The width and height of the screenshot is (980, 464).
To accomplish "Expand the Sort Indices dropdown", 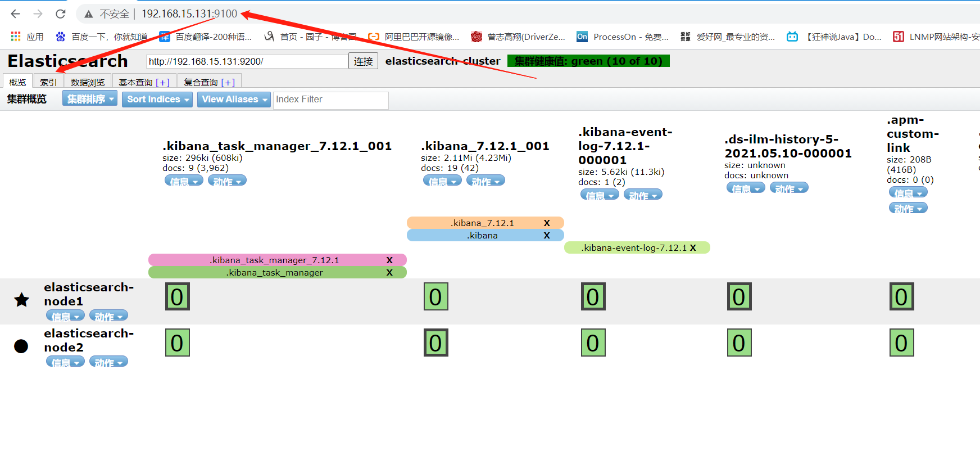I will pyautogui.click(x=157, y=100).
